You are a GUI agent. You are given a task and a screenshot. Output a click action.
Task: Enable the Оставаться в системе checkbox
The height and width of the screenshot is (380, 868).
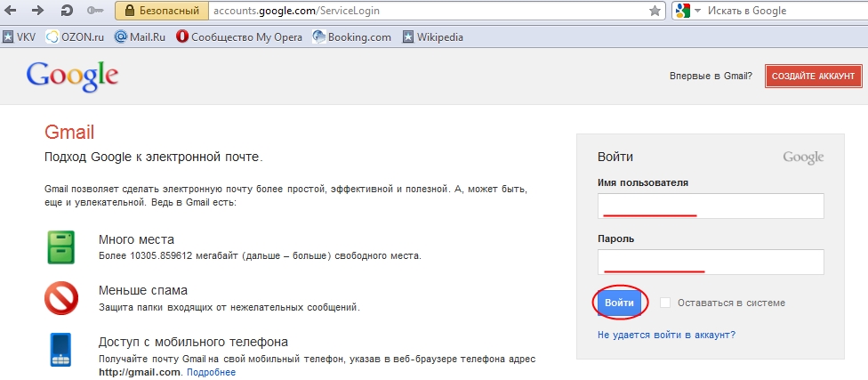tap(665, 303)
